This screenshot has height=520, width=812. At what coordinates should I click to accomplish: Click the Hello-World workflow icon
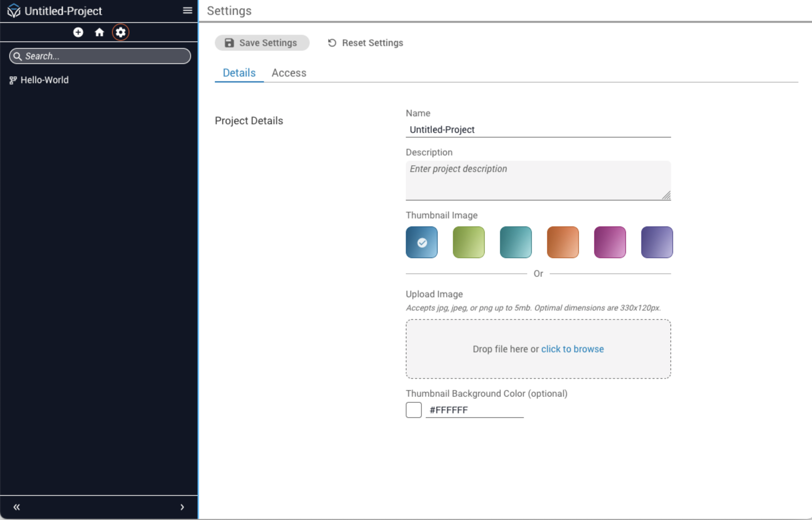pos(13,80)
